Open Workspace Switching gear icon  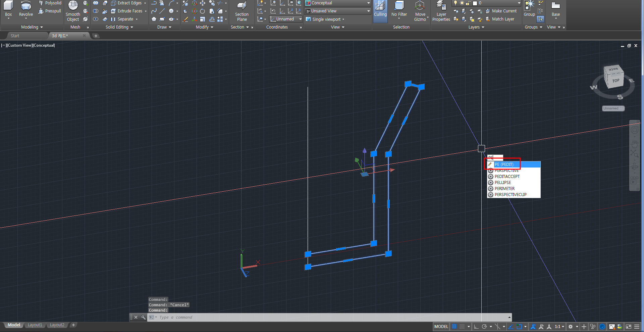click(x=571, y=327)
